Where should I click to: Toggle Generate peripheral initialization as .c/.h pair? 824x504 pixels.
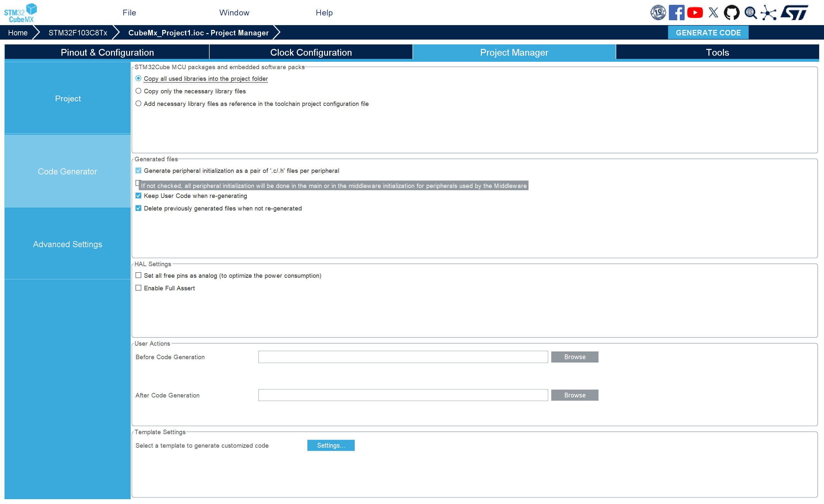pos(138,171)
